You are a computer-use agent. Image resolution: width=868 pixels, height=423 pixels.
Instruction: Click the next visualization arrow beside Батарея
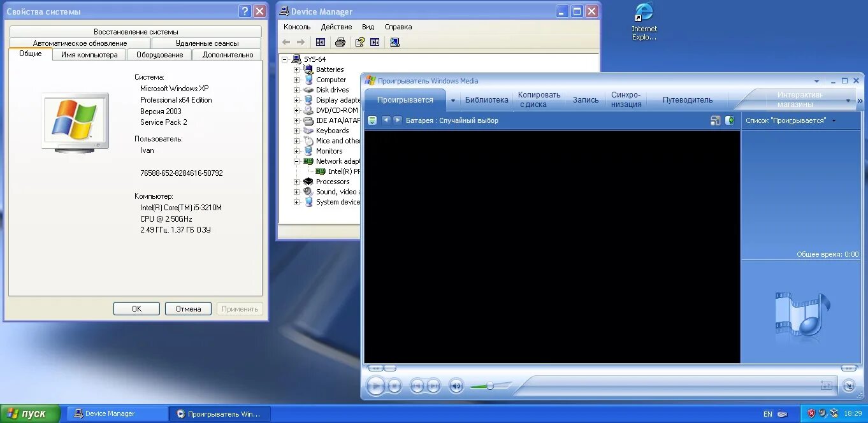point(398,120)
